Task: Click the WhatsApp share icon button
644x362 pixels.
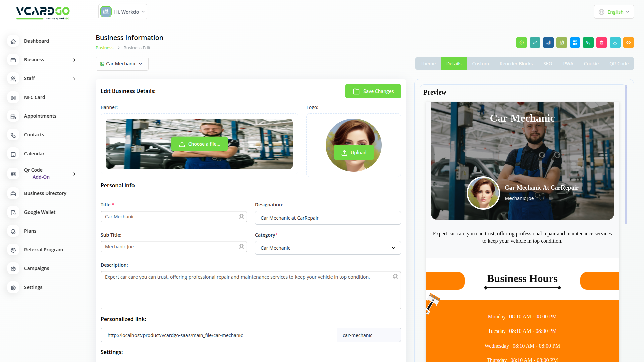Action: pos(521,43)
